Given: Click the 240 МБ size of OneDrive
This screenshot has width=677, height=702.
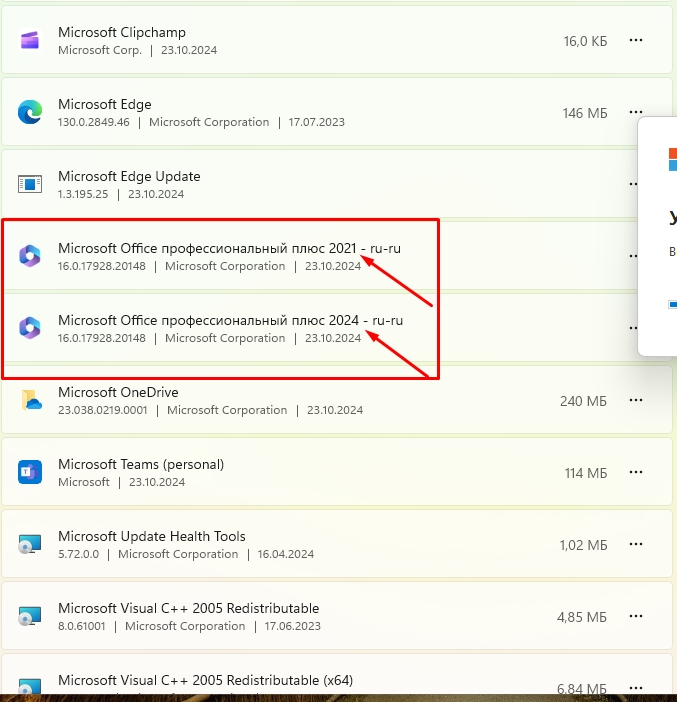Looking at the screenshot, I should click(583, 401).
